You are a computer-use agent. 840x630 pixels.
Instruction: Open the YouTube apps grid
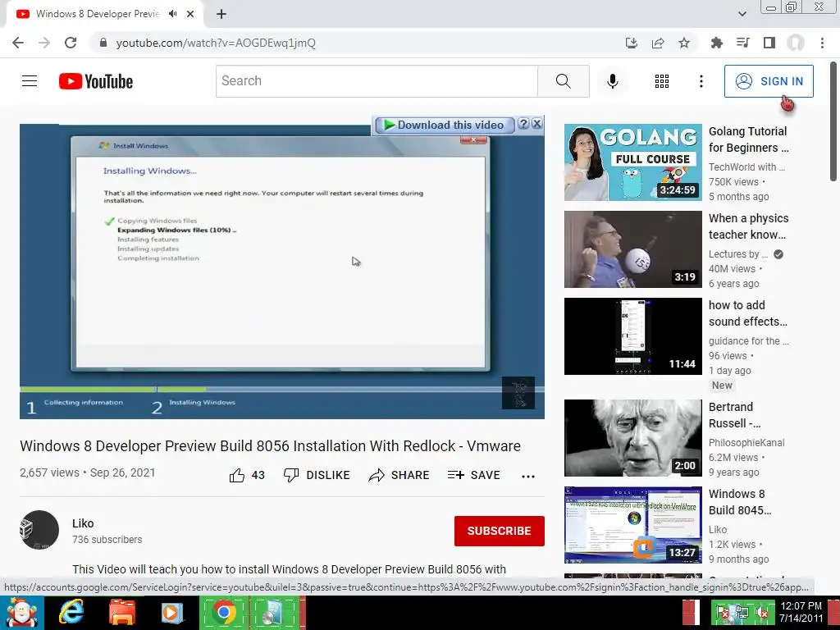[662, 81]
